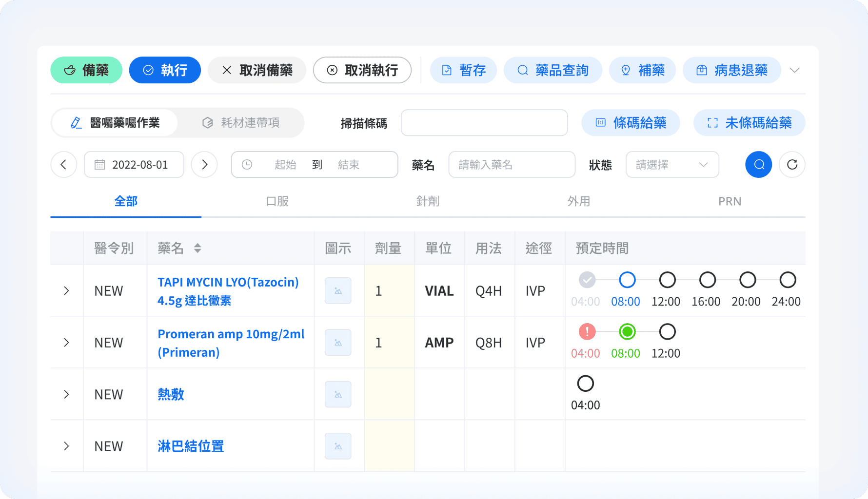868x499 pixels.
Task: View image icon for 熱敷 row
Action: coord(338,394)
